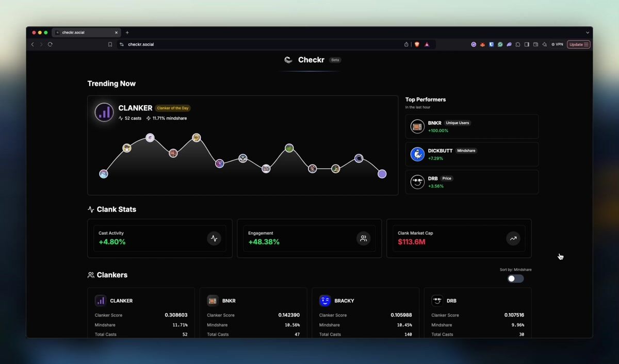Screen dimensions: 619x364
Task: Click the BNKR top performer card
Action: pyautogui.click(x=472, y=126)
